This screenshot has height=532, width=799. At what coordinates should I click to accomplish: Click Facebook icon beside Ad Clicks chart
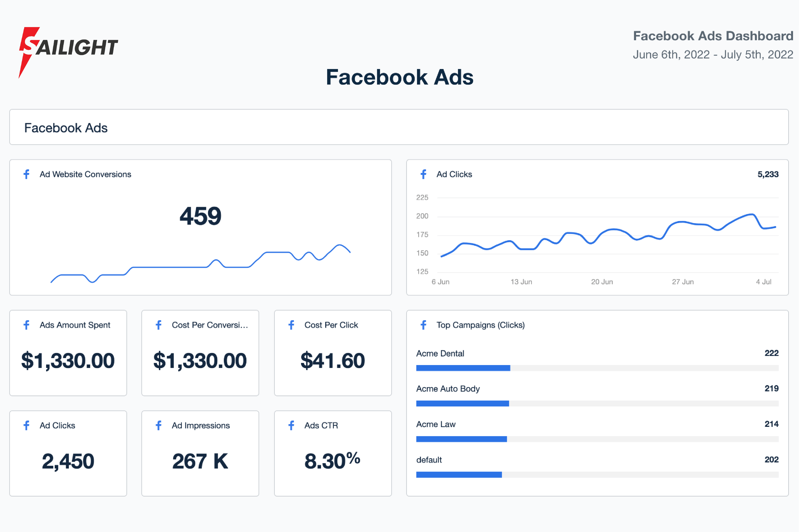pyautogui.click(x=423, y=174)
